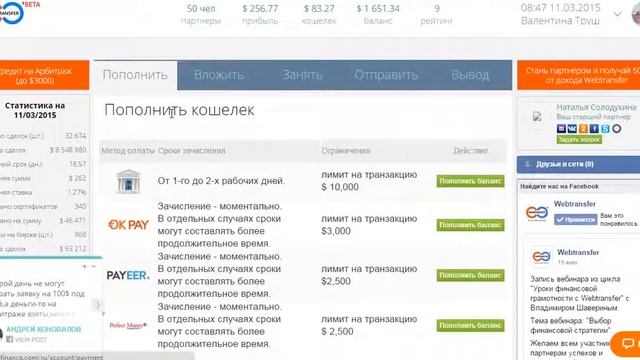Expand the Друзья в сети (0) bar
This screenshot has width=640, height=360.
(578, 164)
